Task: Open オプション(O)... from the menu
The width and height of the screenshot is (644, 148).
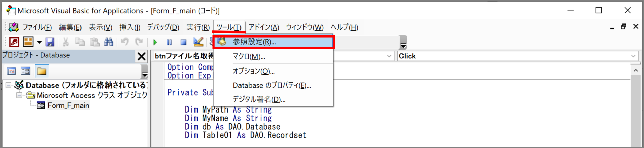Action: coord(273,71)
